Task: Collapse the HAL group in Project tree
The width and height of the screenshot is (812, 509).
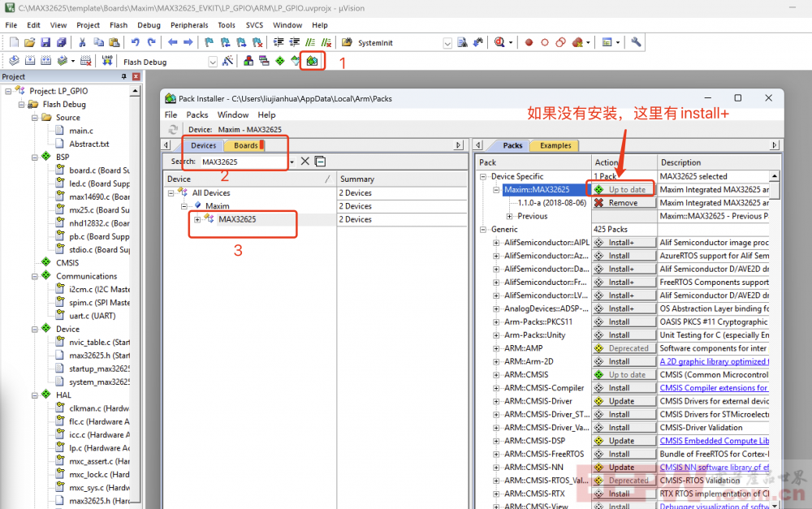Action: 35,395
